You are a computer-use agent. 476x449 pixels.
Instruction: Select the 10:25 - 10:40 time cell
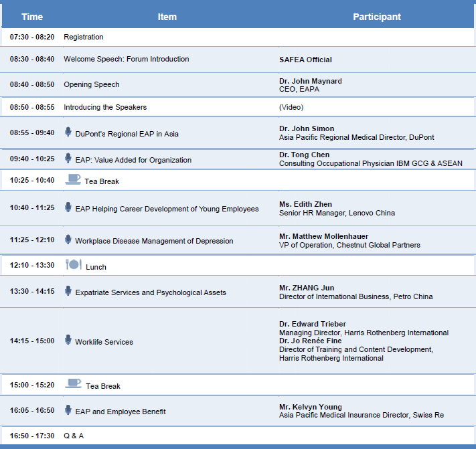pyautogui.click(x=32, y=180)
